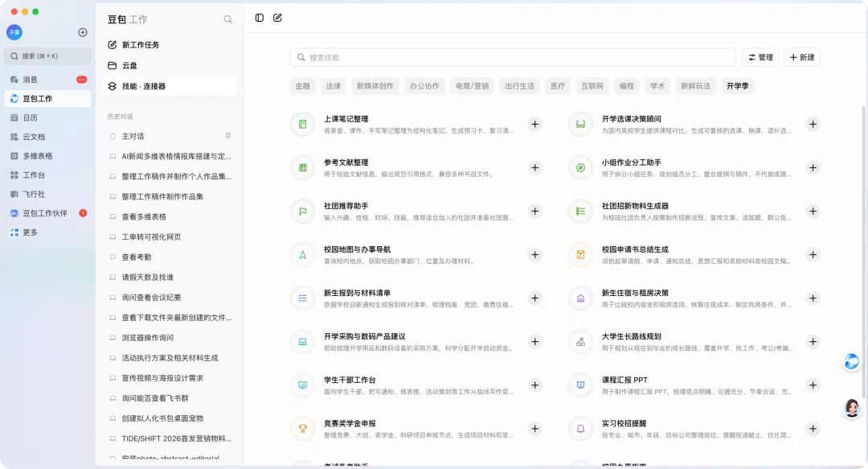Add the 社团招新物料生成器 skill with plus
The width and height of the screenshot is (868, 469).
pos(813,212)
